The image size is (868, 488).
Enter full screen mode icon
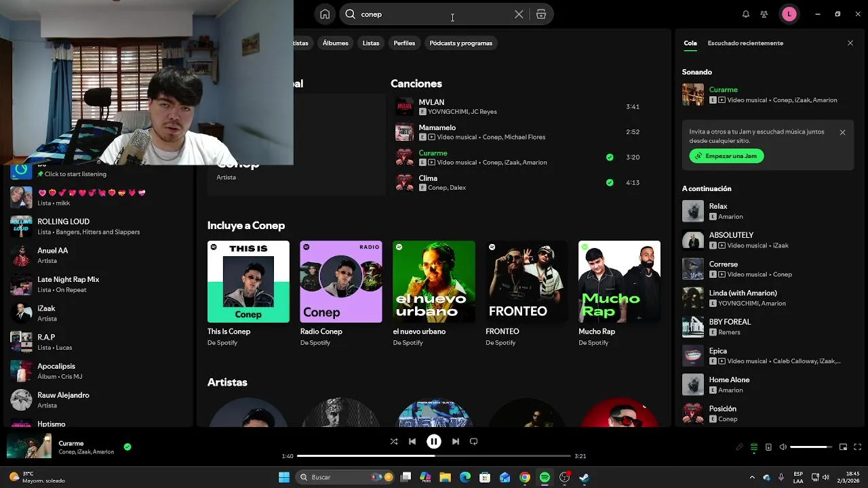(858, 447)
